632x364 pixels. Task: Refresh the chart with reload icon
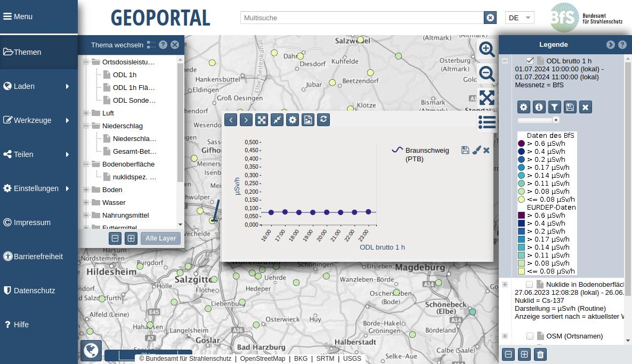click(x=323, y=119)
